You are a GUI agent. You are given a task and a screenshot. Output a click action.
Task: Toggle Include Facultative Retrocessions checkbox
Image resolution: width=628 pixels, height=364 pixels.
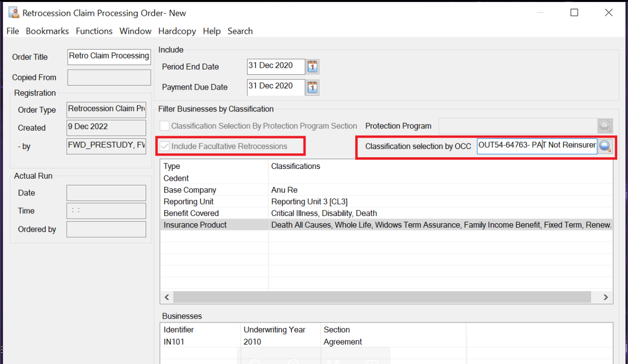click(165, 146)
